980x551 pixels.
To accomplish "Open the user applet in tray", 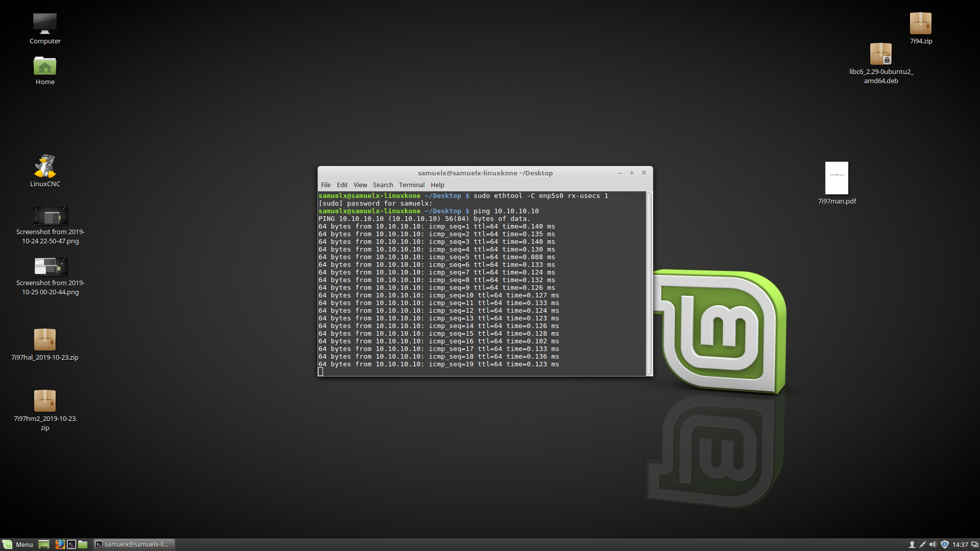I will (912, 544).
